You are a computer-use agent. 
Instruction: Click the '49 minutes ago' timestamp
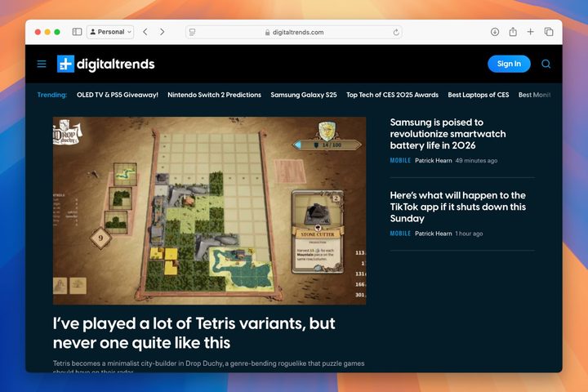click(476, 161)
